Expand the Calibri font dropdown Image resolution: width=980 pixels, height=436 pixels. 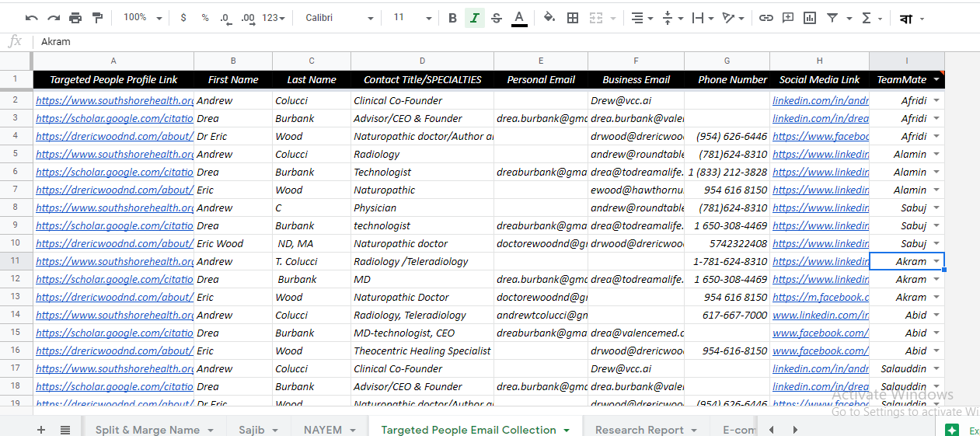click(340, 18)
